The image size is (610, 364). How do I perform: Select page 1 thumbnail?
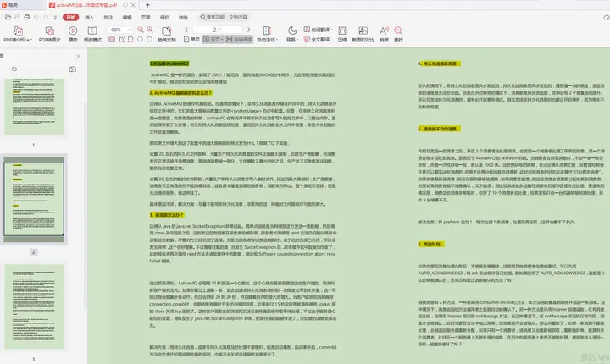click(34, 107)
